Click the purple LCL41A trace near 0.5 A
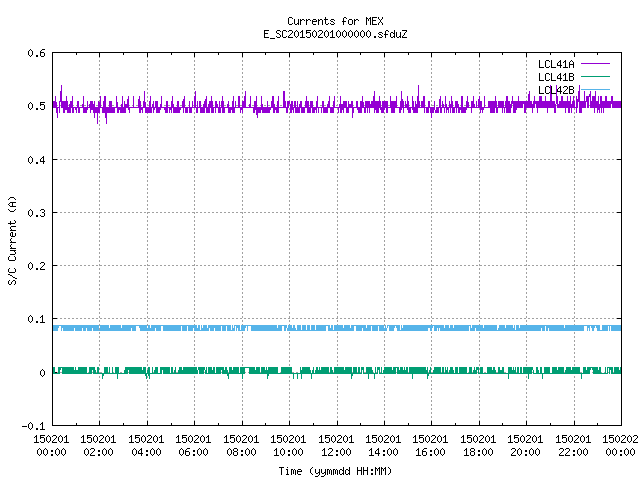Viewport: 640px width, 480px height. point(337,107)
